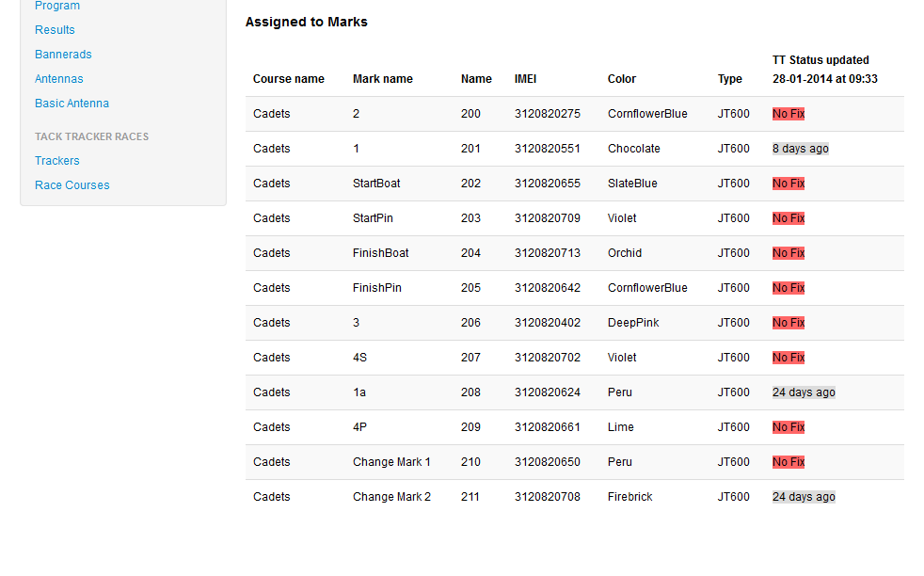
Task: Open the Antennas sidebar link
Action: pos(58,79)
